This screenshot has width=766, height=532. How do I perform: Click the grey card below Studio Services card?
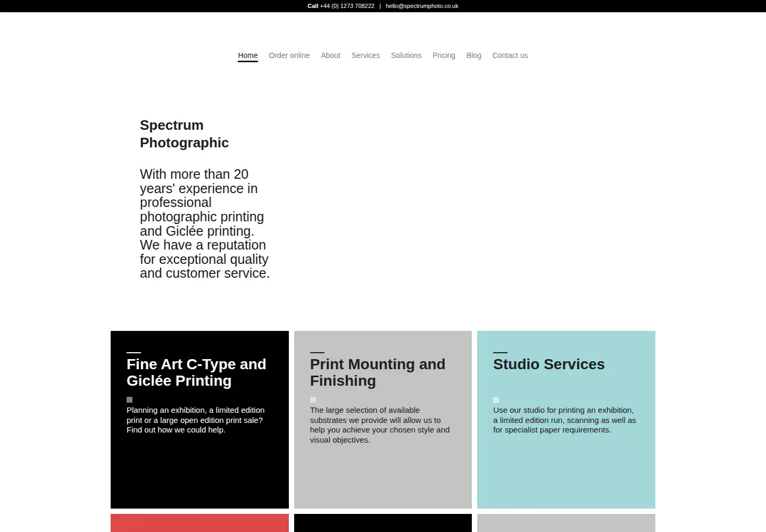[x=566, y=523]
